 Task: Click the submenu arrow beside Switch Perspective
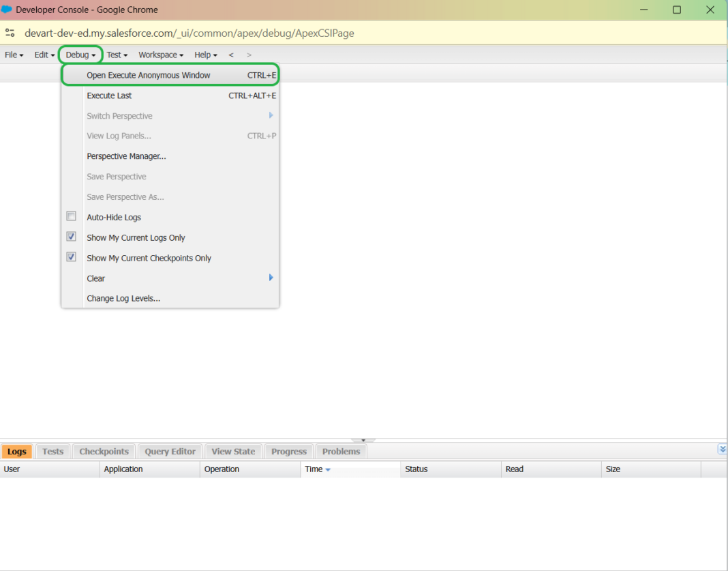271,115
